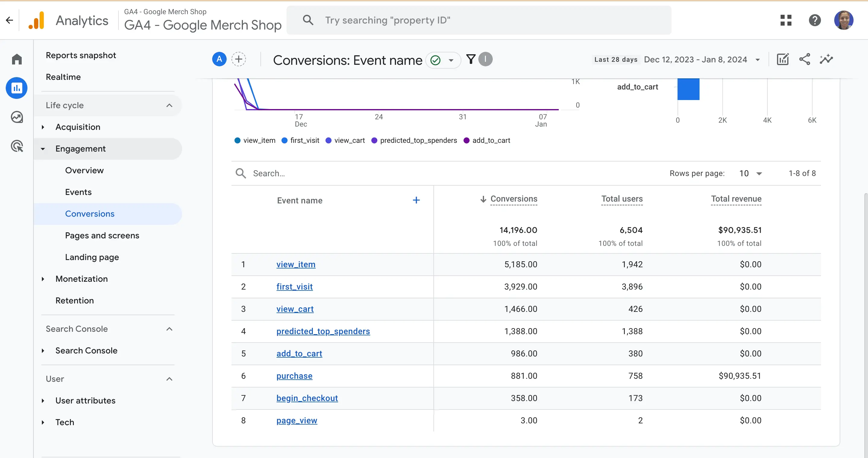The height and width of the screenshot is (458, 868).
Task: Toggle view_cart legend series
Action: [345, 140]
